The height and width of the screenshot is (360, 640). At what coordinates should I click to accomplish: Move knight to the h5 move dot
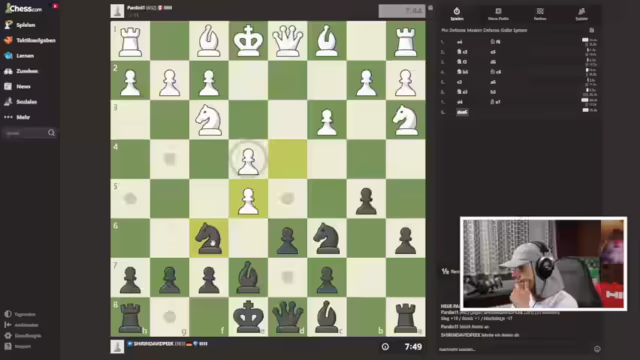(130, 199)
